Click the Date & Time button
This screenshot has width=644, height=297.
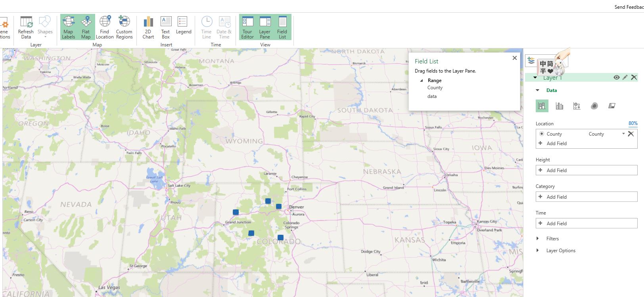[x=224, y=27]
